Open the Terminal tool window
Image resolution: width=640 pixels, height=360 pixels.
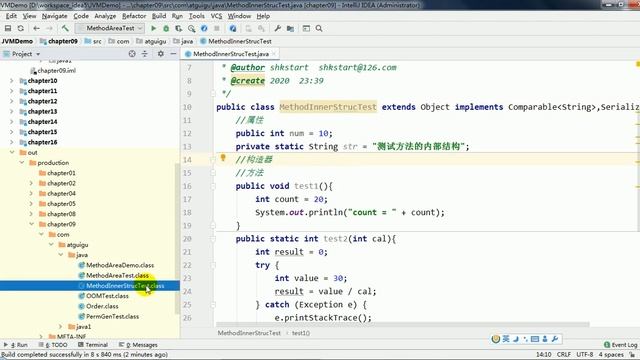tap(93, 345)
